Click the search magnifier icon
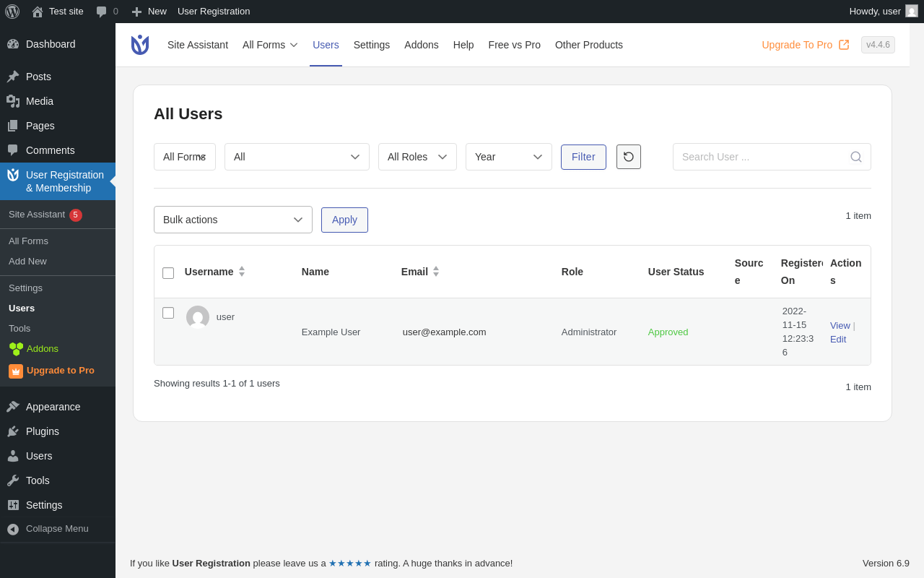Screen dimensions: 924x578 point(856,157)
